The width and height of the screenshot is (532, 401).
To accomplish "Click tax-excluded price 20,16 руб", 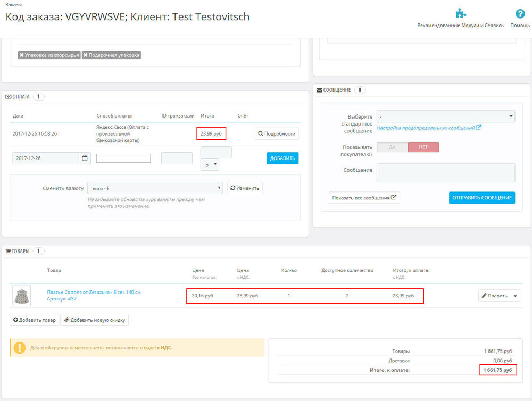I will click(202, 296).
